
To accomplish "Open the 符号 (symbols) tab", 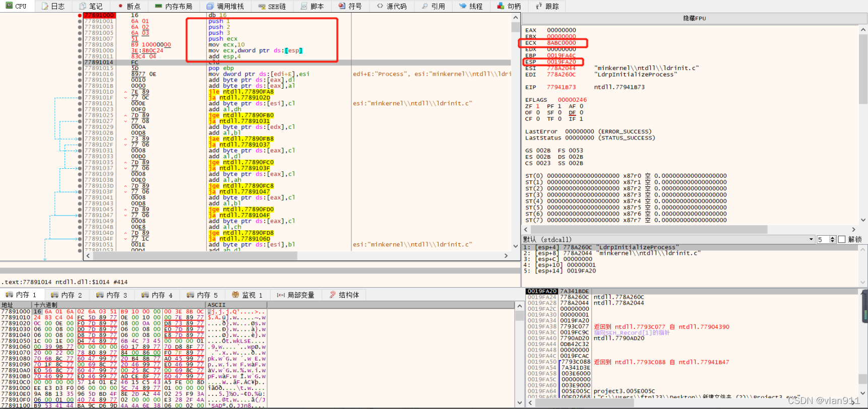I will click(x=350, y=6).
